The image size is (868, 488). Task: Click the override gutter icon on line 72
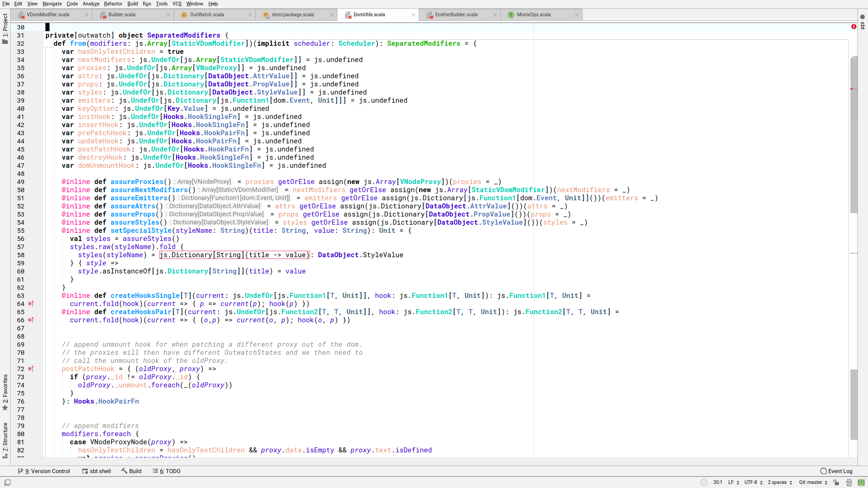click(31, 369)
